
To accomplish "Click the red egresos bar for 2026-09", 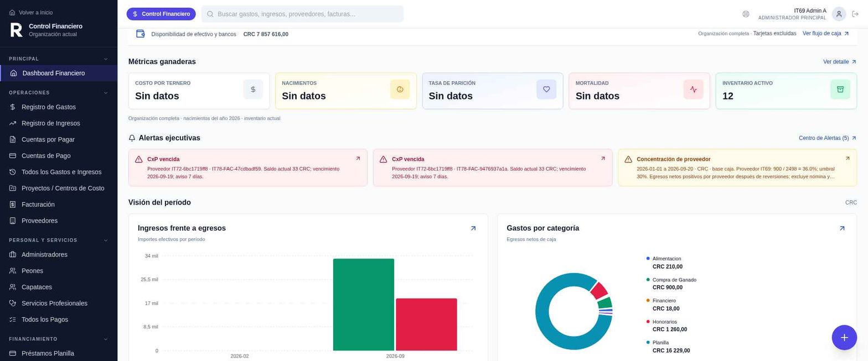I will [426, 325].
